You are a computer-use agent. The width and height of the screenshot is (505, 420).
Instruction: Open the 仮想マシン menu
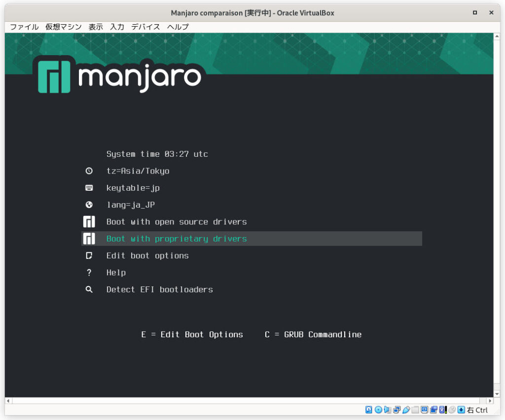pyautogui.click(x=64, y=27)
